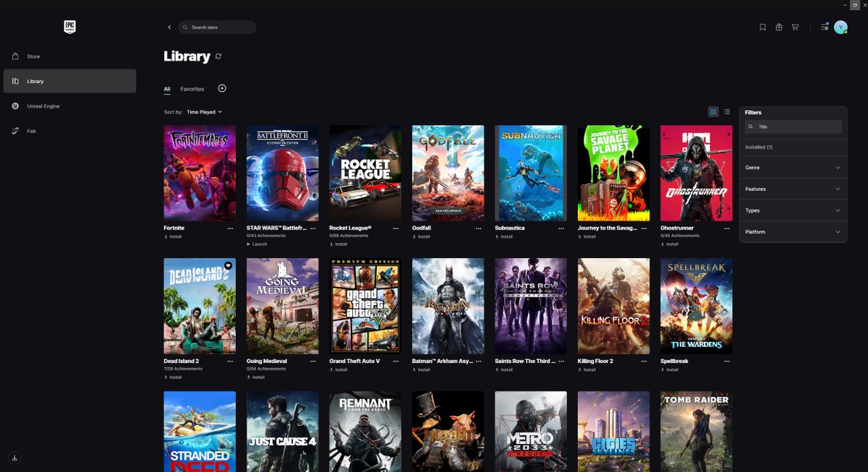Open the Cities Skylines cover thumbnail
This screenshot has height=472, width=868.
[613, 432]
